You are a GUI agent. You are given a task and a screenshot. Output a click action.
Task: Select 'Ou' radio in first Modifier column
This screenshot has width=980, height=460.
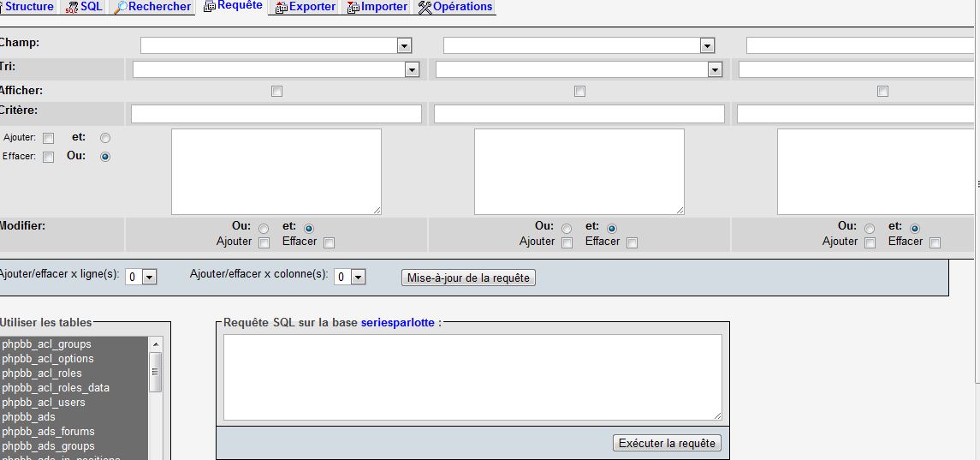264,229
